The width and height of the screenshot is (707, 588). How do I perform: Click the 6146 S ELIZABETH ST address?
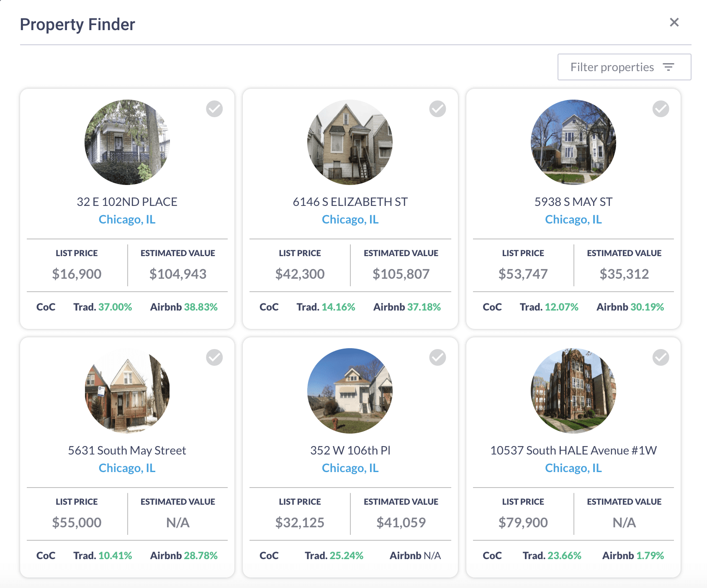(350, 201)
